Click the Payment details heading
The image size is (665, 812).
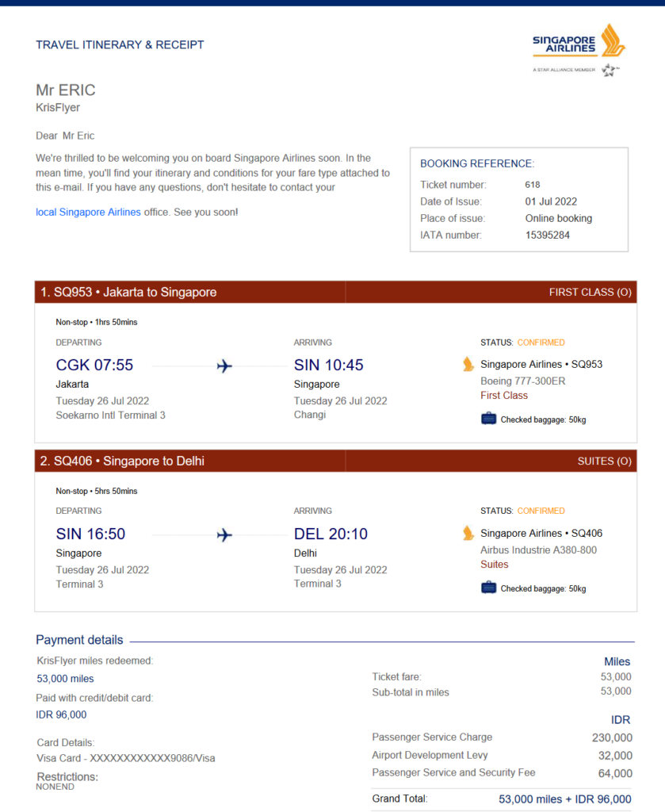tap(79, 640)
